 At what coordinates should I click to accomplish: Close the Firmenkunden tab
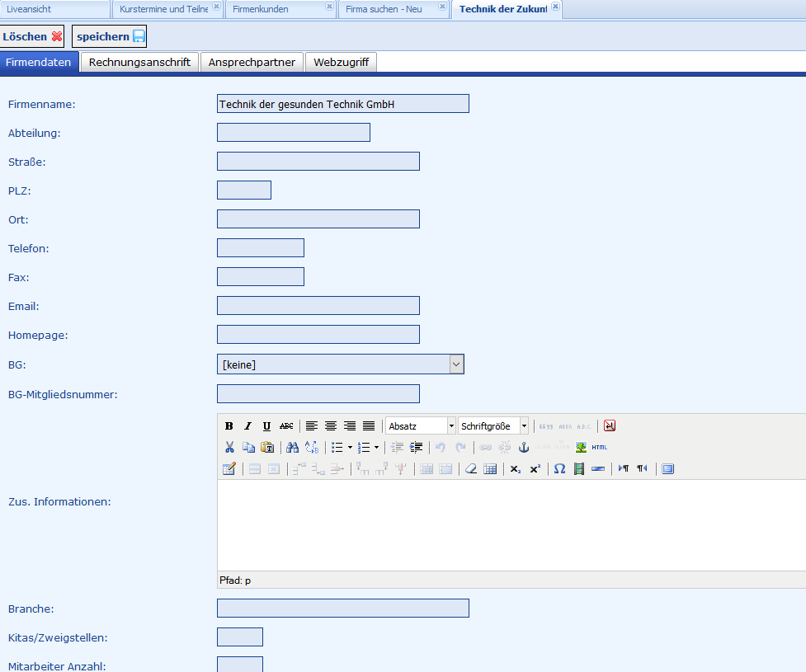(x=330, y=7)
